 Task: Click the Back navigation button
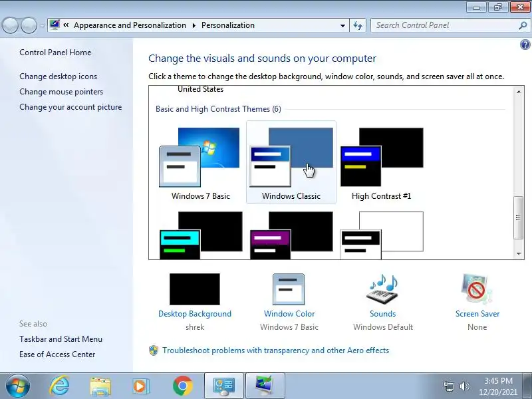click(10, 25)
